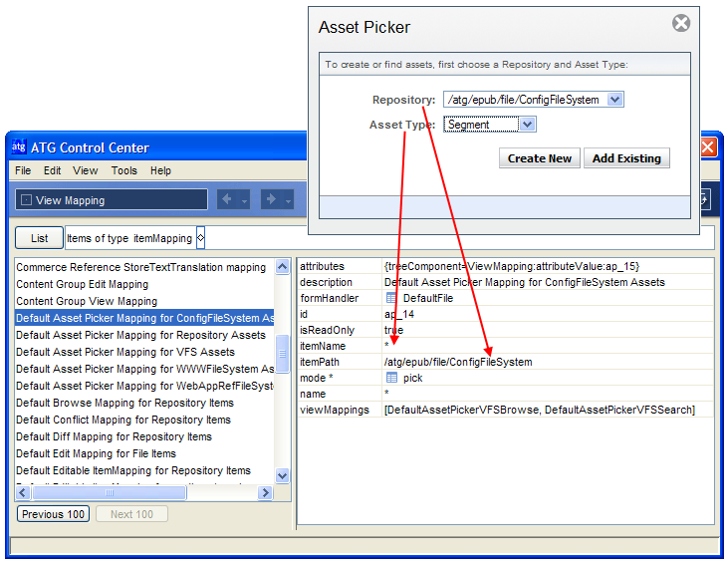Click the Next 100 button
Screen dimensions: 728x563
pos(131,514)
